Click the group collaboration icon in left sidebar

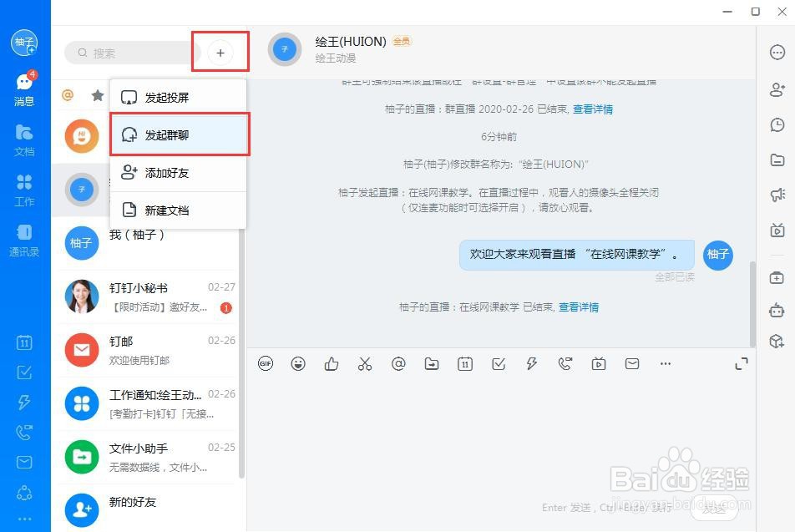24,493
